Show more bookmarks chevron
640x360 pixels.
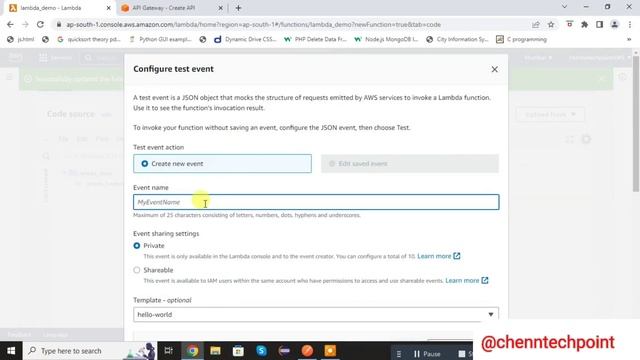point(629,40)
